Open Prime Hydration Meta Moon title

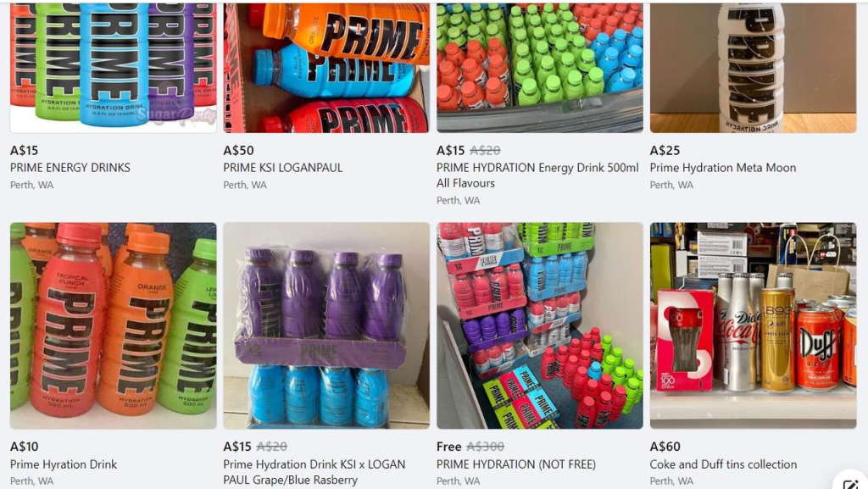coord(723,168)
